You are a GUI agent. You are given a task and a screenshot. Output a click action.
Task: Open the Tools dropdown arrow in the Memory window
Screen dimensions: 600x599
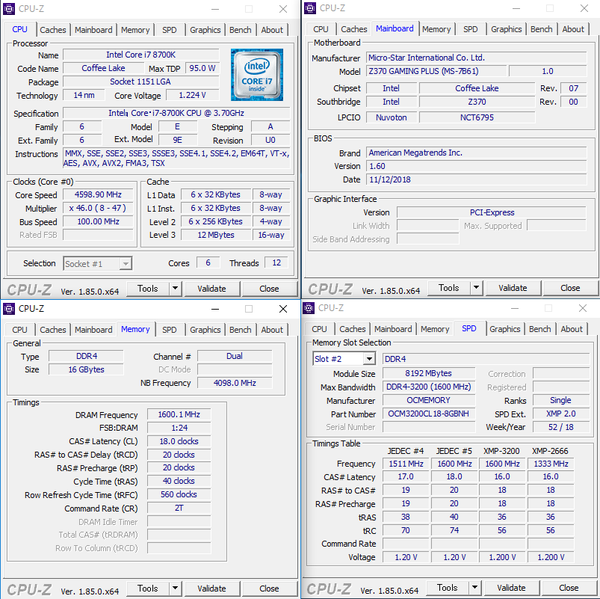[175, 588]
